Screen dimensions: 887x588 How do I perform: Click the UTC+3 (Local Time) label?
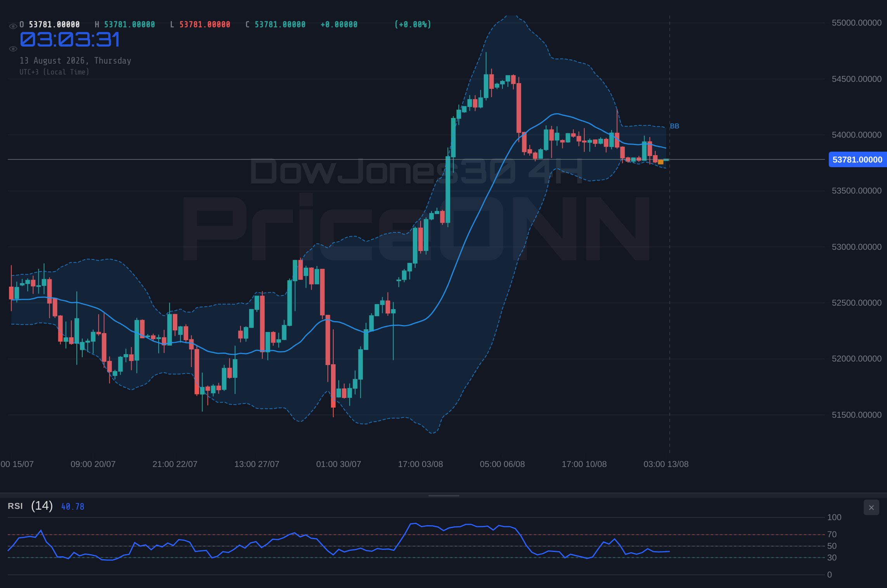54,72
